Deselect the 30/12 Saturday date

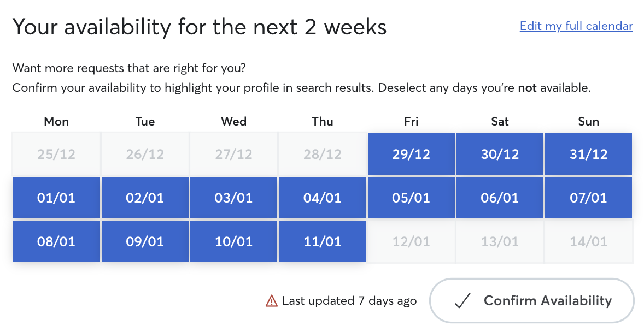tap(500, 154)
